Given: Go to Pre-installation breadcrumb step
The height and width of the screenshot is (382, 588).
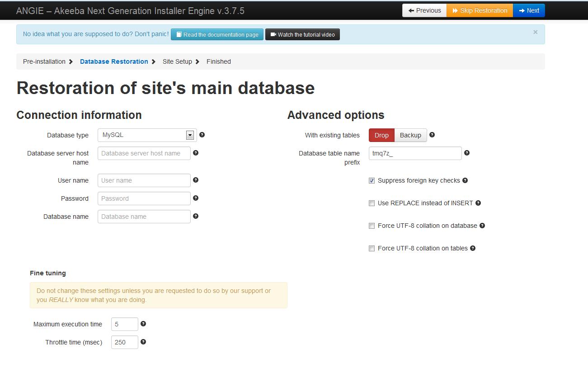Looking at the screenshot, I should point(44,61).
